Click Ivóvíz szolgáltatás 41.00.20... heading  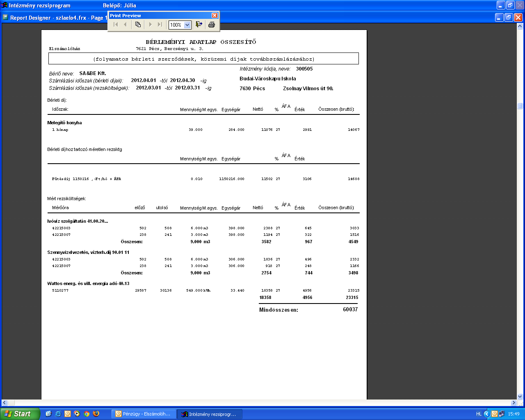(78, 221)
